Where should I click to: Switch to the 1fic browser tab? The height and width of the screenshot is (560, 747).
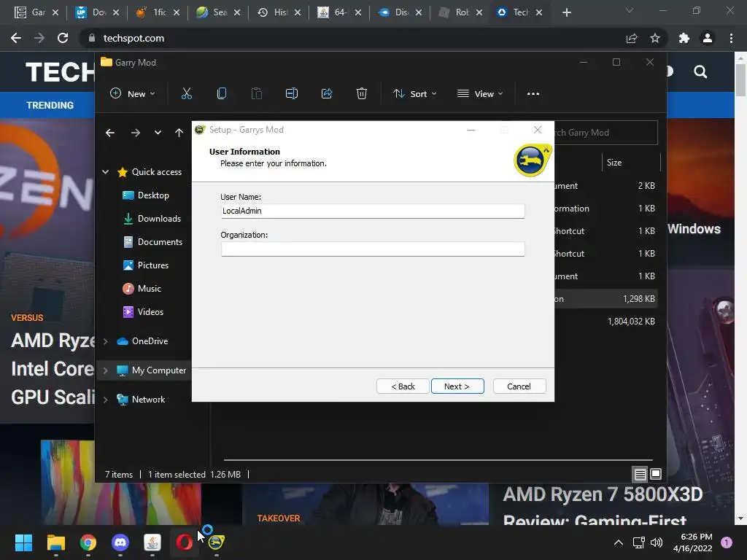[x=158, y=12]
